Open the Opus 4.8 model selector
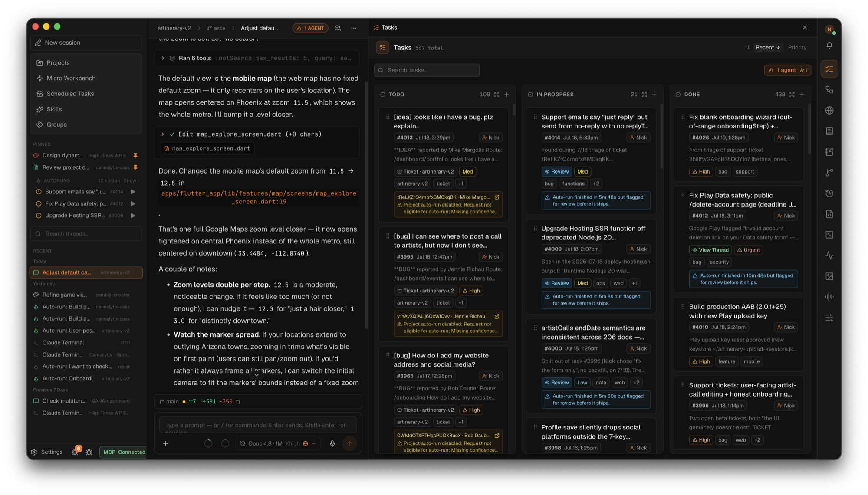 coord(278,443)
